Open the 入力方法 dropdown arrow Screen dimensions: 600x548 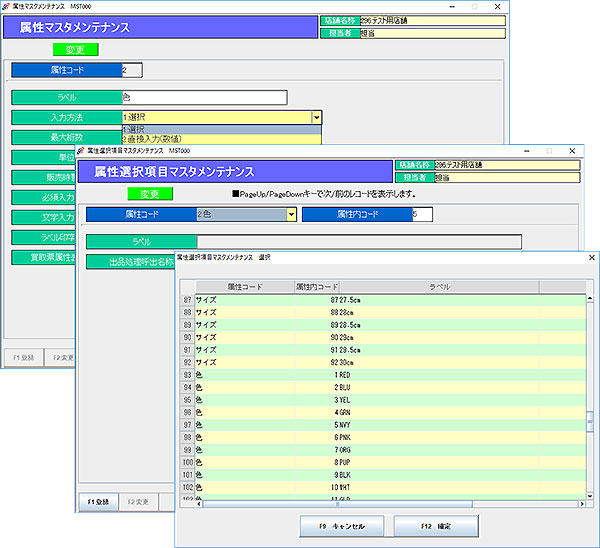tap(316, 117)
